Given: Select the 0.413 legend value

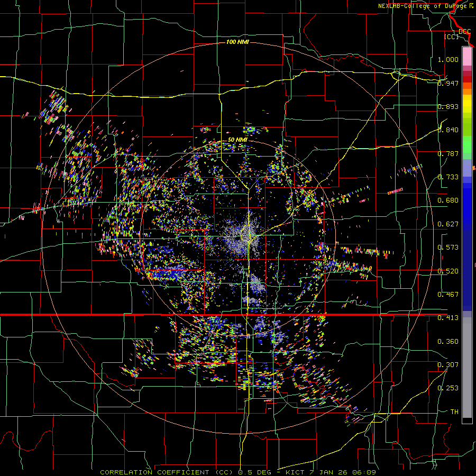Looking at the screenshot, I should point(448,318).
